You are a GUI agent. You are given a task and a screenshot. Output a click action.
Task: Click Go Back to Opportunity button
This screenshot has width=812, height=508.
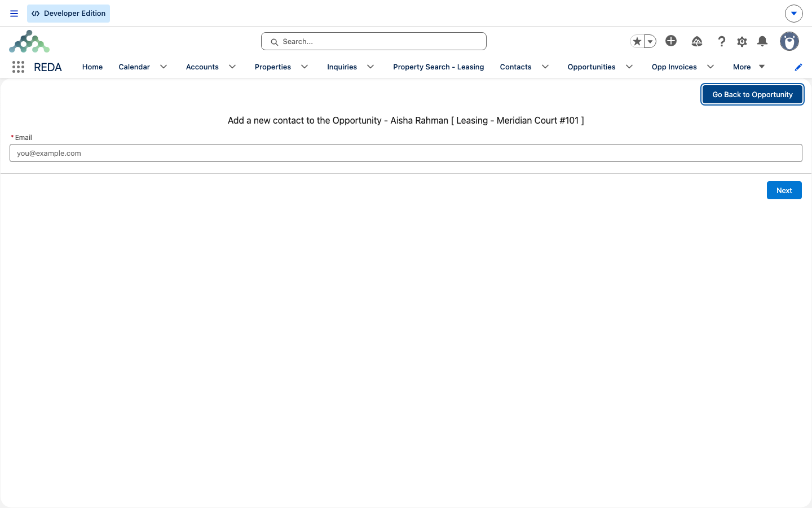tap(752, 94)
